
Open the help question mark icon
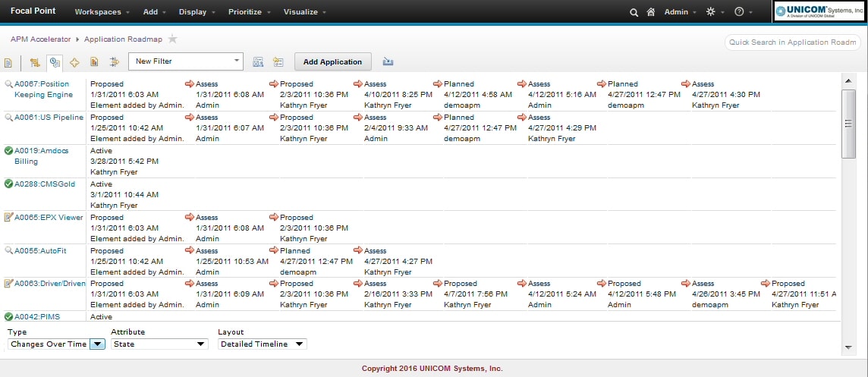[x=739, y=11]
